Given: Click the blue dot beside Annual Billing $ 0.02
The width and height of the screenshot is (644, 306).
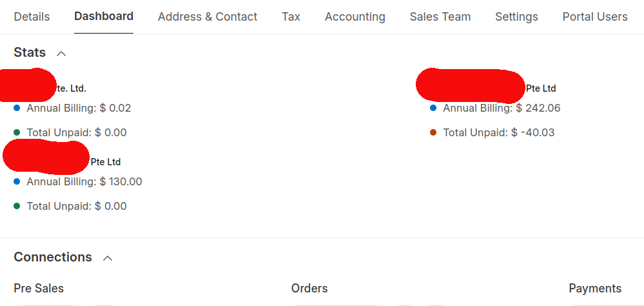Looking at the screenshot, I should [17, 108].
